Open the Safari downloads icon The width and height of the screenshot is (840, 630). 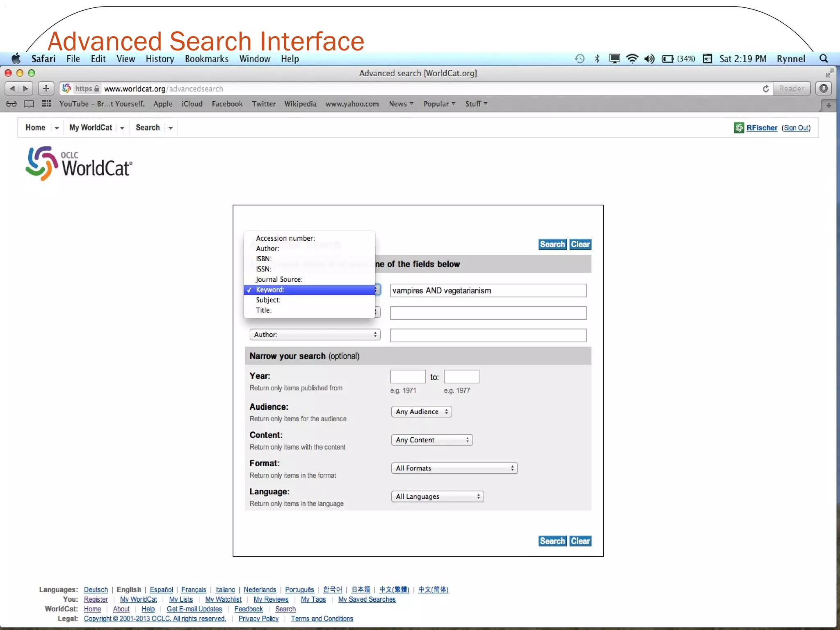(823, 89)
